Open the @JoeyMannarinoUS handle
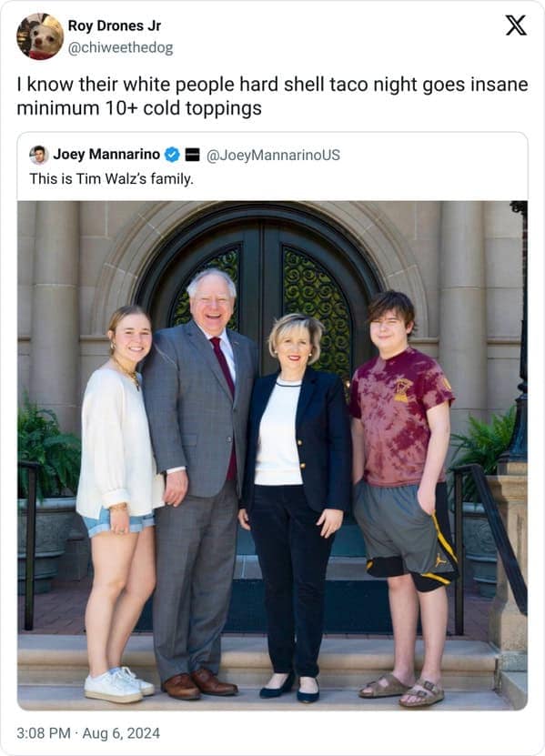This screenshot has height=756, width=545. point(274,155)
